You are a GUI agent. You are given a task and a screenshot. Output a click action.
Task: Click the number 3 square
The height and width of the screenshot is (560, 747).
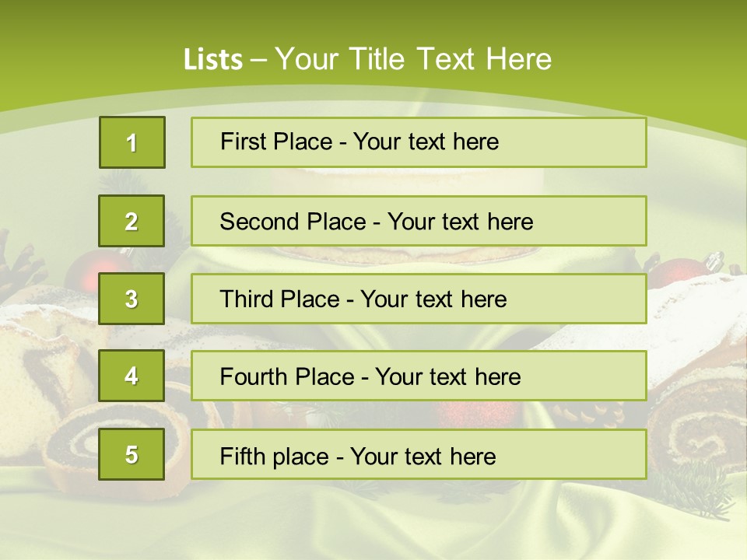pyautogui.click(x=132, y=299)
